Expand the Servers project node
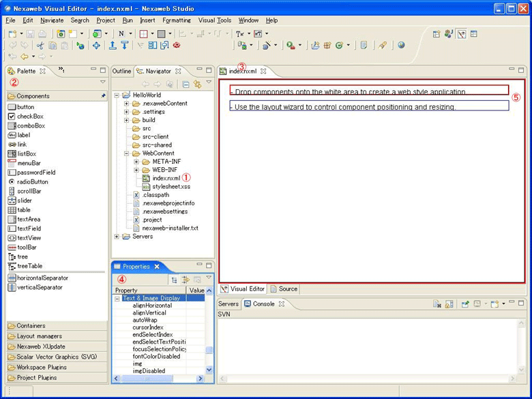The width and height of the screenshot is (532, 399). click(x=117, y=237)
